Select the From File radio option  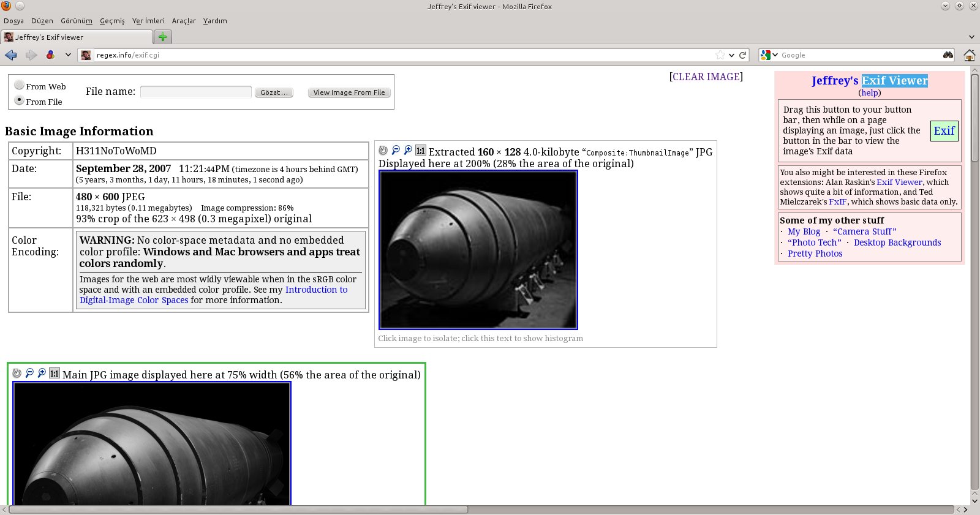click(20, 100)
